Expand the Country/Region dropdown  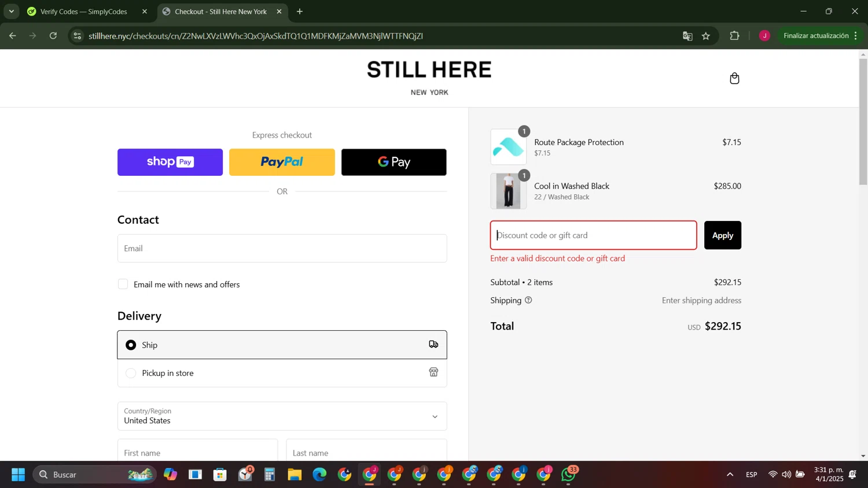point(282,416)
